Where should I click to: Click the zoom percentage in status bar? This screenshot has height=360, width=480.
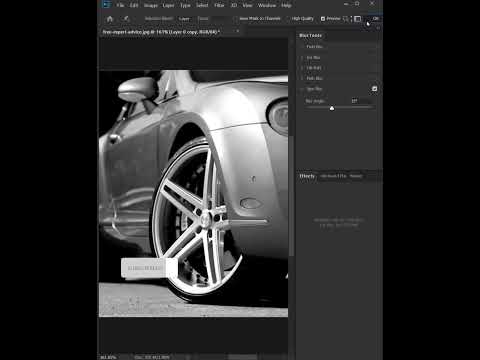[x=108, y=357]
